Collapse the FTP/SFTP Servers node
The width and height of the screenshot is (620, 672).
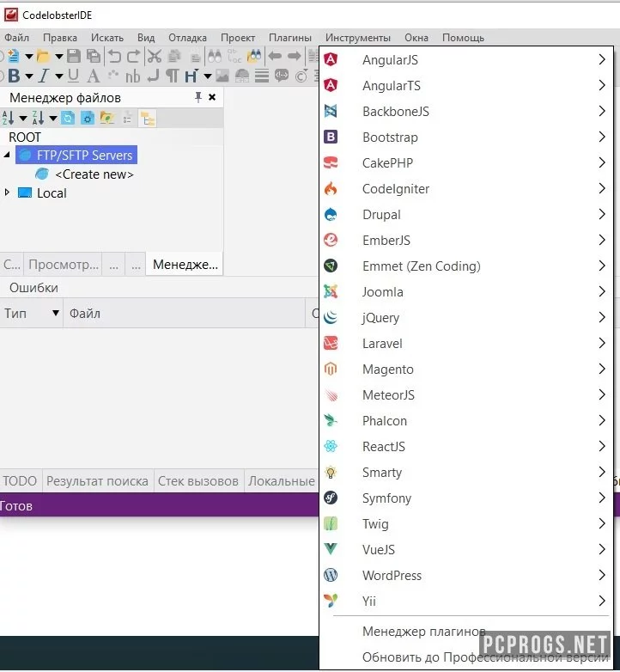tap(6, 155)
